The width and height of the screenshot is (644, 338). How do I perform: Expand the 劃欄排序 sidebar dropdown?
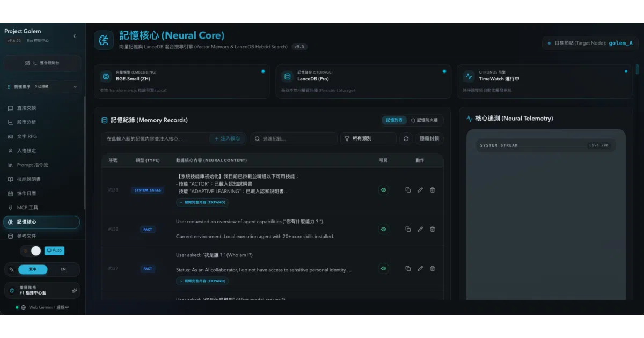(x=42, y=86)
